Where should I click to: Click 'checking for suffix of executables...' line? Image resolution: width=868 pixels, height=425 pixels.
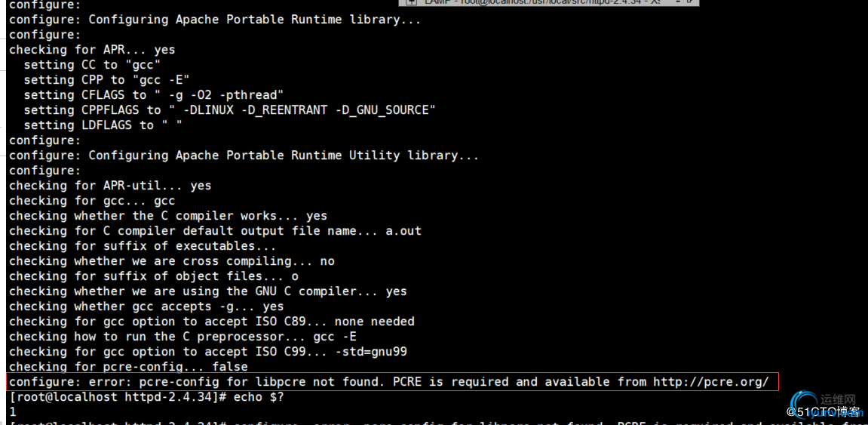[143, 246]
